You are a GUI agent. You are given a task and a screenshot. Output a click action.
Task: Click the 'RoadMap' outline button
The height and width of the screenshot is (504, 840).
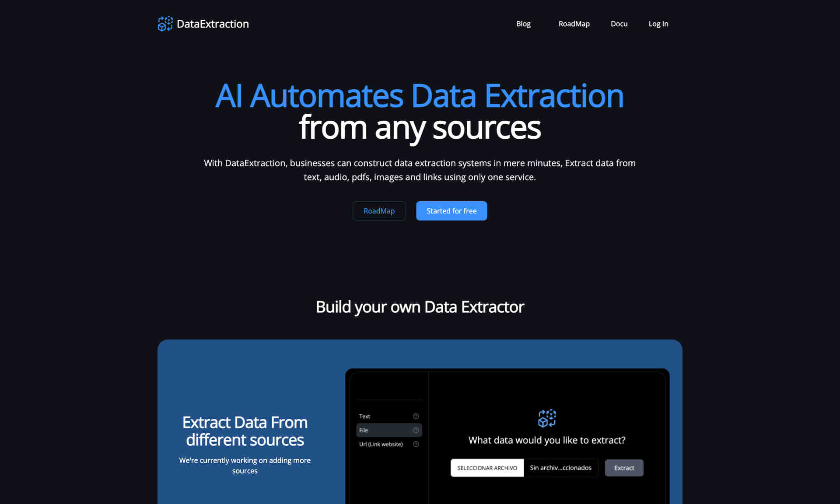tap(379, 210)
